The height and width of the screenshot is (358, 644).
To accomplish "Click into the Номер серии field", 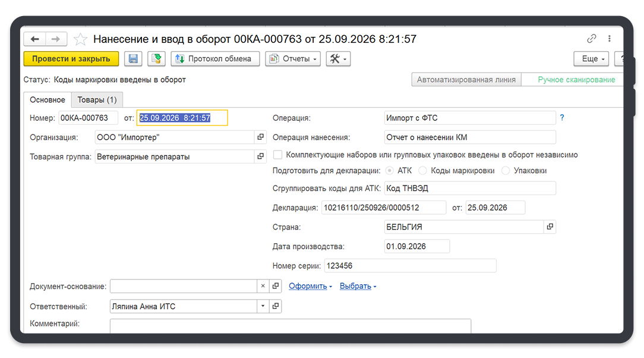I will (x=411, y=266).
